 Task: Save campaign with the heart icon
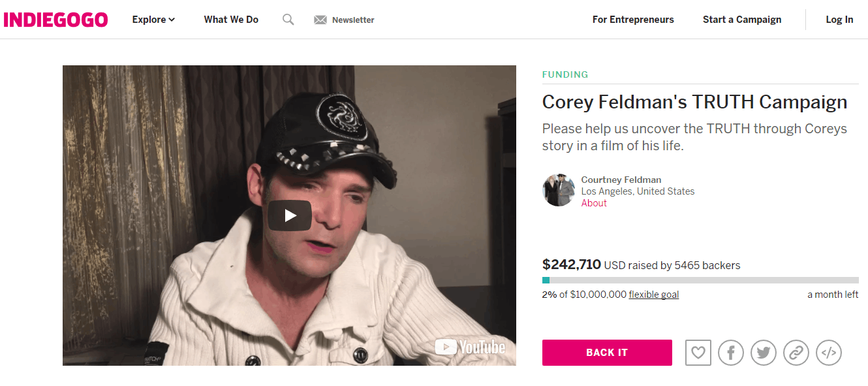click(x=698, y=353)
